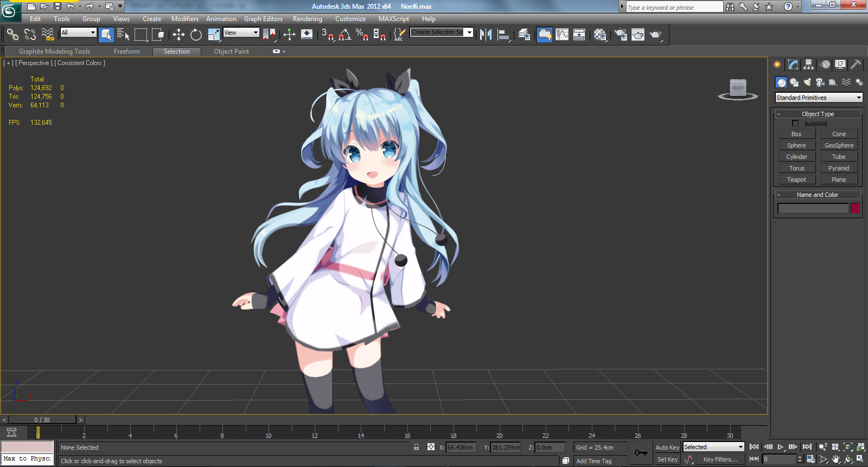Click the Torus object button
Image resolution: width=868 pixels, height=467 pixels.
(797, 168)
